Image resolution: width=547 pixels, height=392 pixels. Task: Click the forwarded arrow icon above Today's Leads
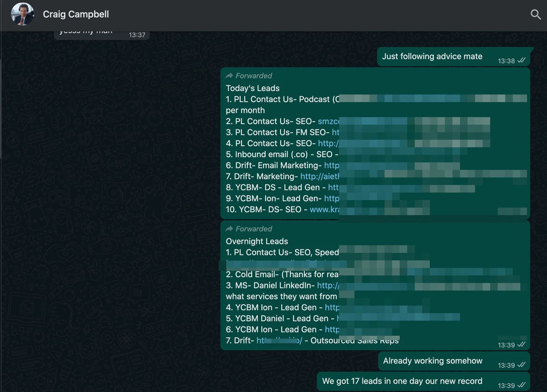[229, 76]
